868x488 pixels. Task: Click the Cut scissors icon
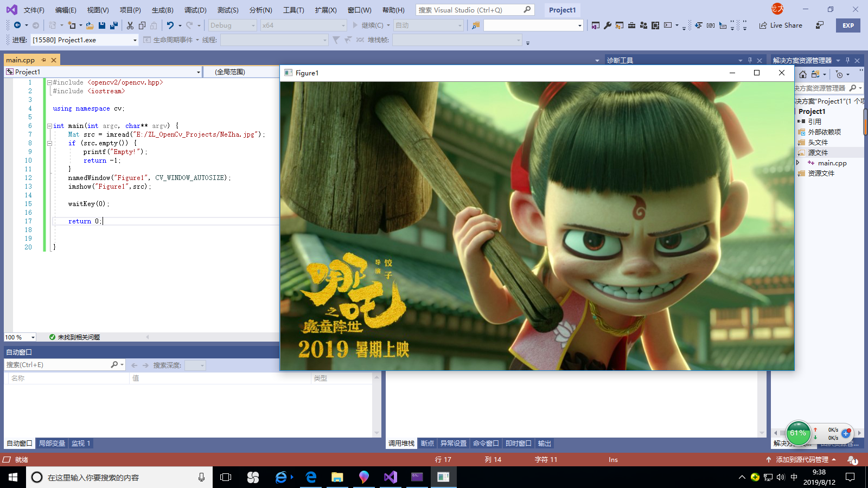130,25
